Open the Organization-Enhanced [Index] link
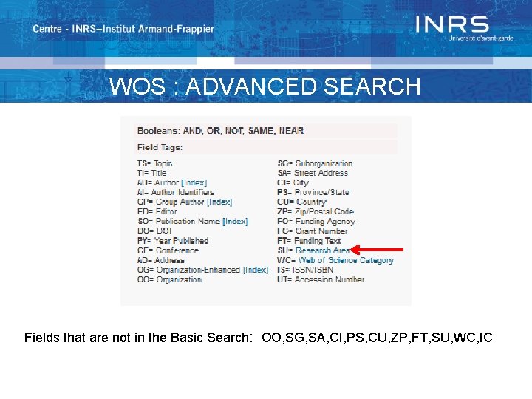Image resolution: width=532 pixels, height=399 pixels. point(256,270)
